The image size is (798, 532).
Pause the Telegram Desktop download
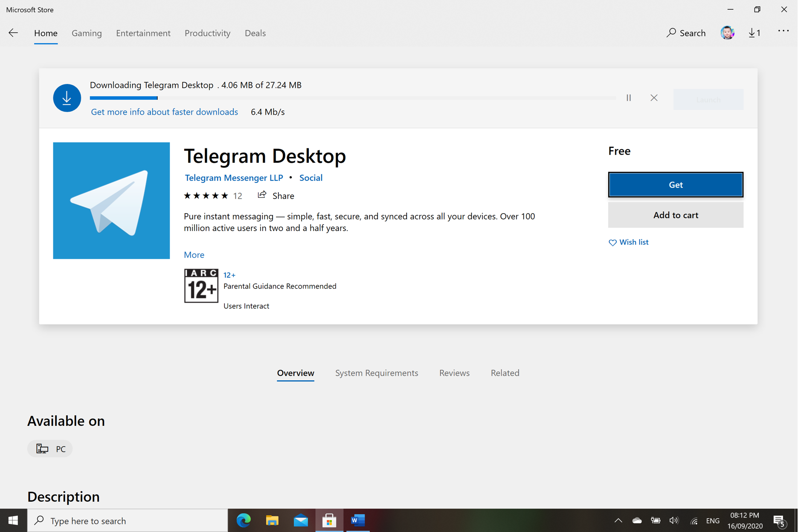[x=629, y=98]
